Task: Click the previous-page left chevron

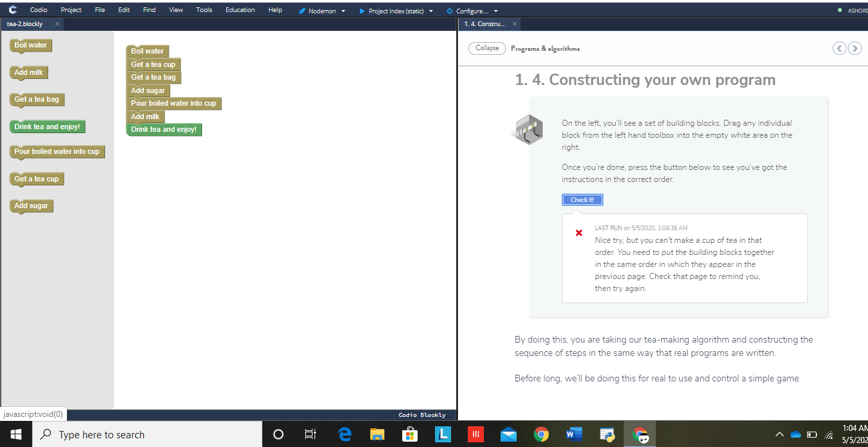Action: pos(839,48)
